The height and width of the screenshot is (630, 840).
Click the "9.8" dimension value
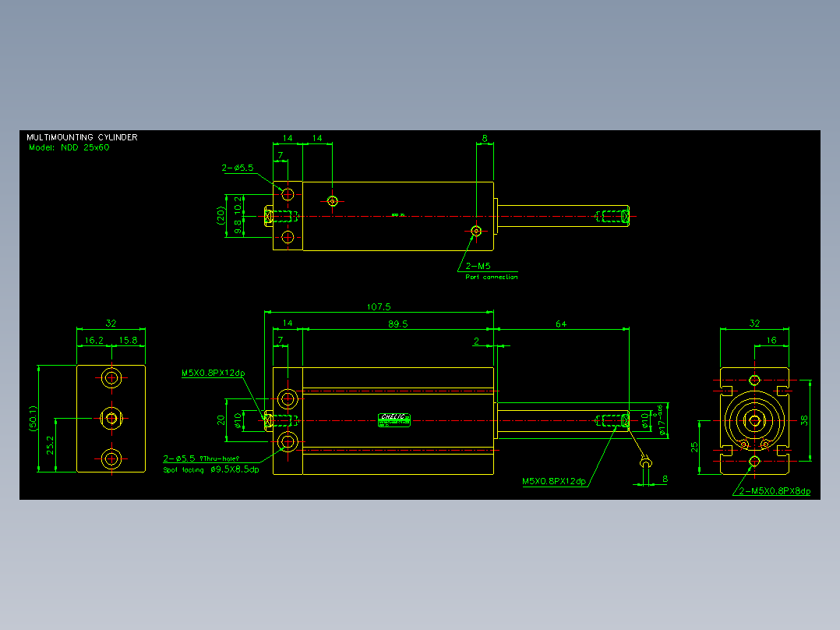[238, 227]
